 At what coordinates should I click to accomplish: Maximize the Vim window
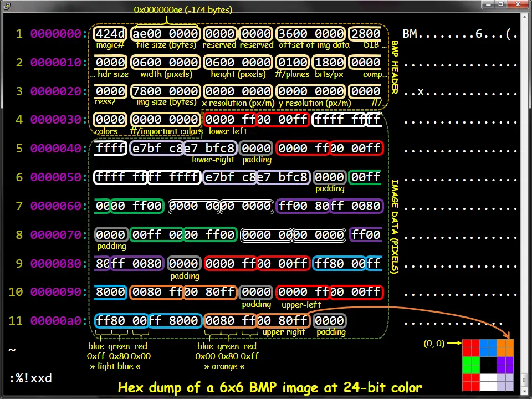[x=501, y=4]
